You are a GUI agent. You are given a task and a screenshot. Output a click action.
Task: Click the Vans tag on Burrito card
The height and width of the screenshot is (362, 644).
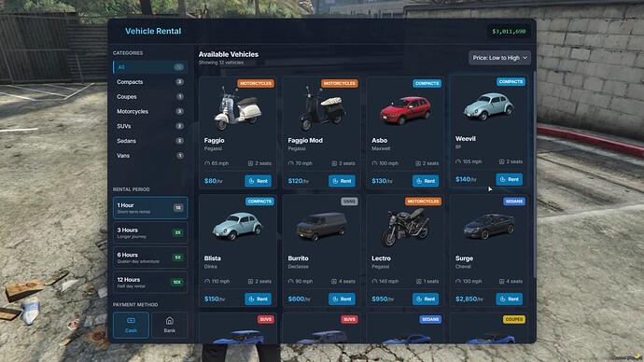349,202
